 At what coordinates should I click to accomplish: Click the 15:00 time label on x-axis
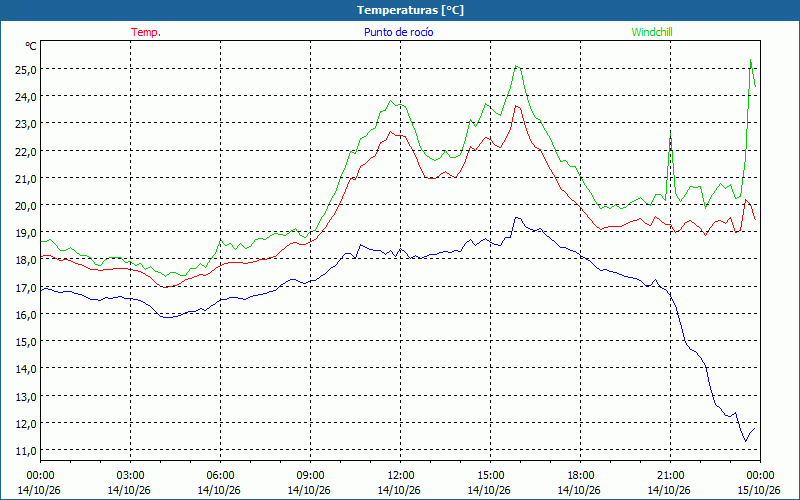coord(490,476)
